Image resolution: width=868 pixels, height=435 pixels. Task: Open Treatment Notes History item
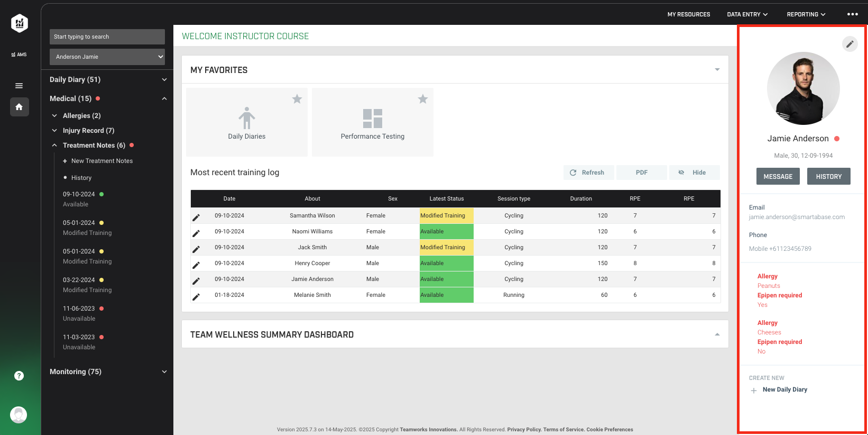81,178
